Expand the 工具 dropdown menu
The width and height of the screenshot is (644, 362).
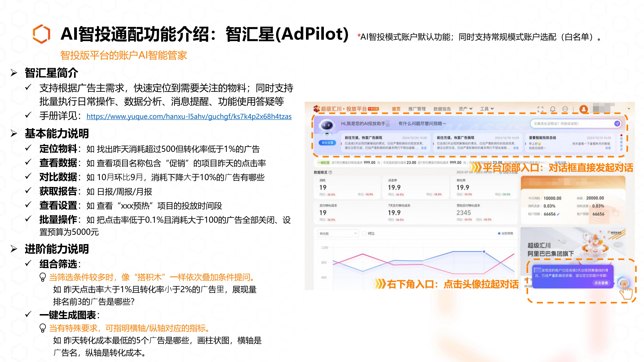tap(487, 109)
